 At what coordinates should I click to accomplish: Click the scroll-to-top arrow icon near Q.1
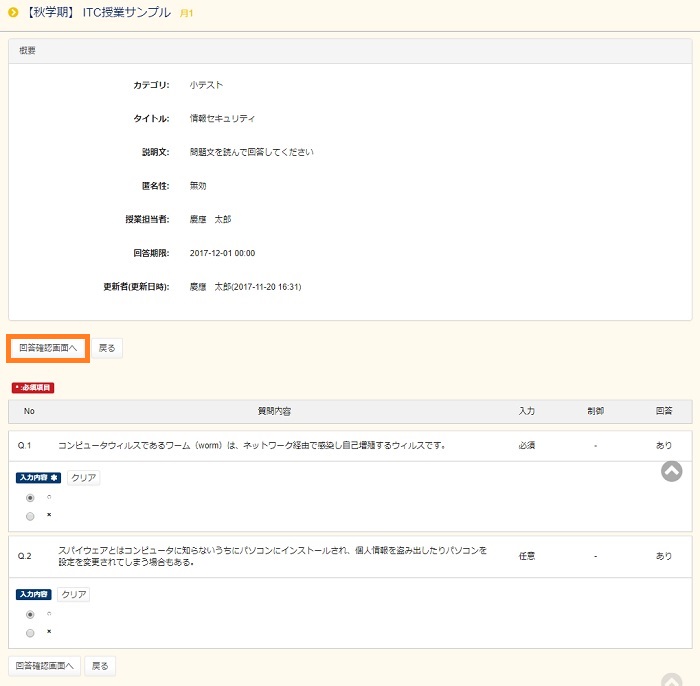coord(671,471)
